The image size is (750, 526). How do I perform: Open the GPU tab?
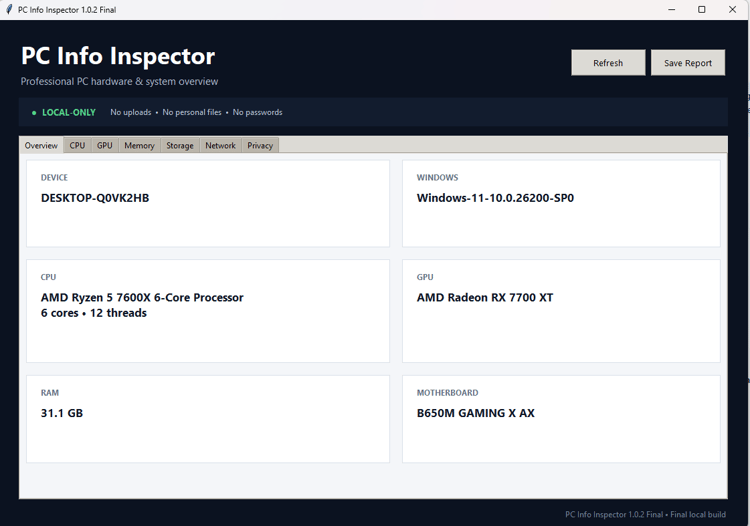coord(105,145)
